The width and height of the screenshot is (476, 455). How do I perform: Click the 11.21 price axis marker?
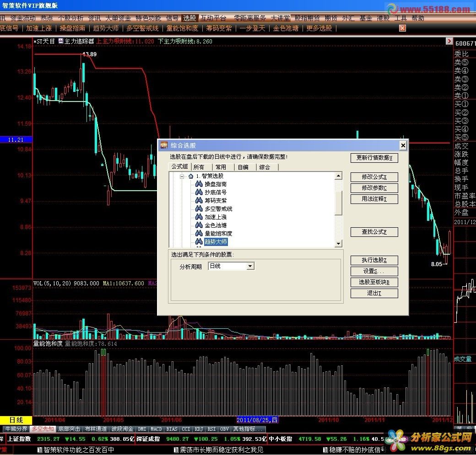coord(16,139)
